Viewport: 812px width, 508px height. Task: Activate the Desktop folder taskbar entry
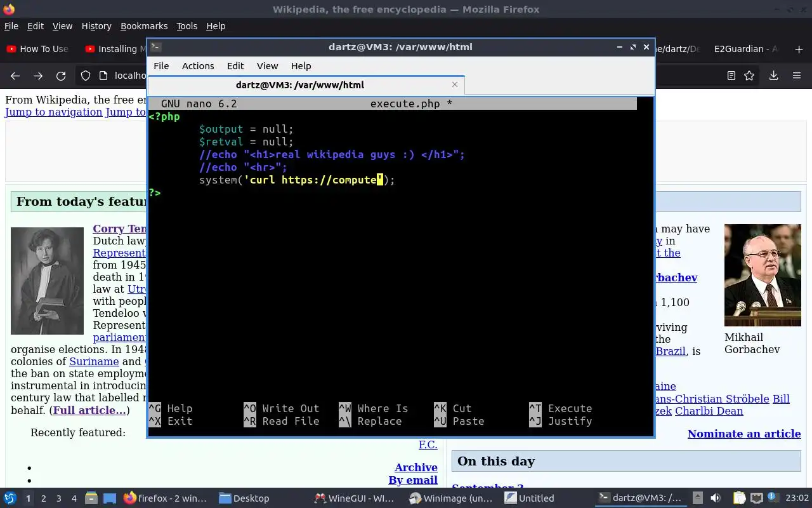(245, 498)
